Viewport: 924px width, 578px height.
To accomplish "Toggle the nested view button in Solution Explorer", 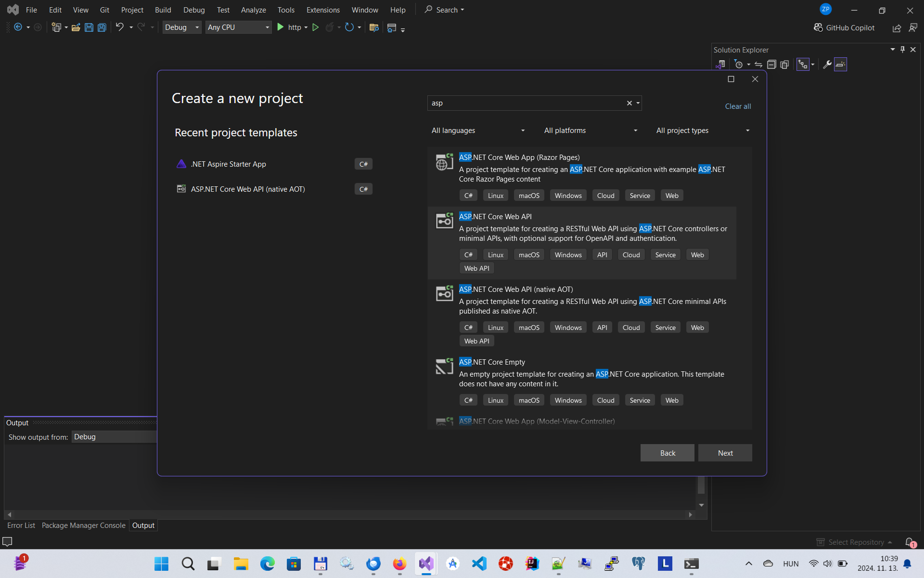I will click(x=803, y=64).
